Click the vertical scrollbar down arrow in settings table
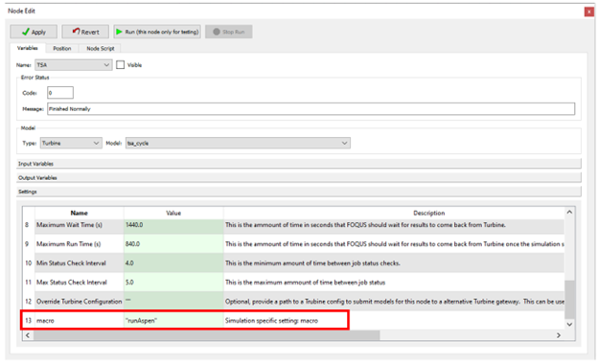Image resolution: width=598 pixels, height=364 pixels. [x=569, y=325]
